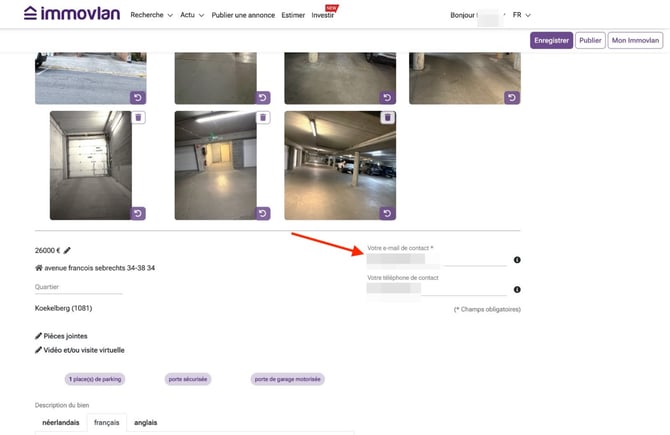Rotate the garage door photo

139,213
